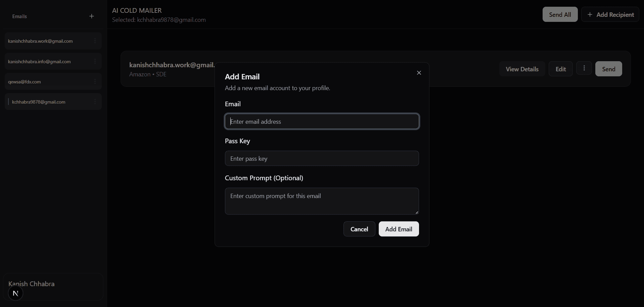The width and height of the screenshot is (644, 307).
Task: Click the plus icon beside the Emails header
Action: pyautogui.click(x=91, y=16)
